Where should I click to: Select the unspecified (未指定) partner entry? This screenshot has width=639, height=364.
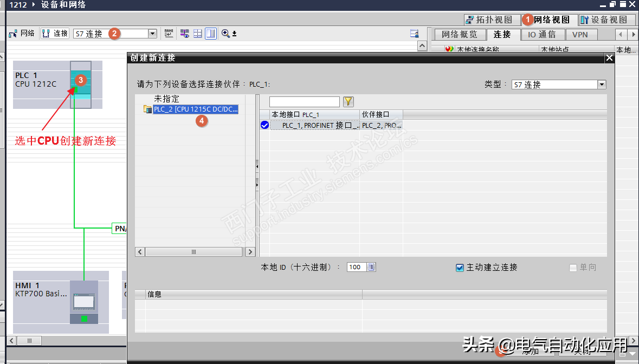[166, 100]
